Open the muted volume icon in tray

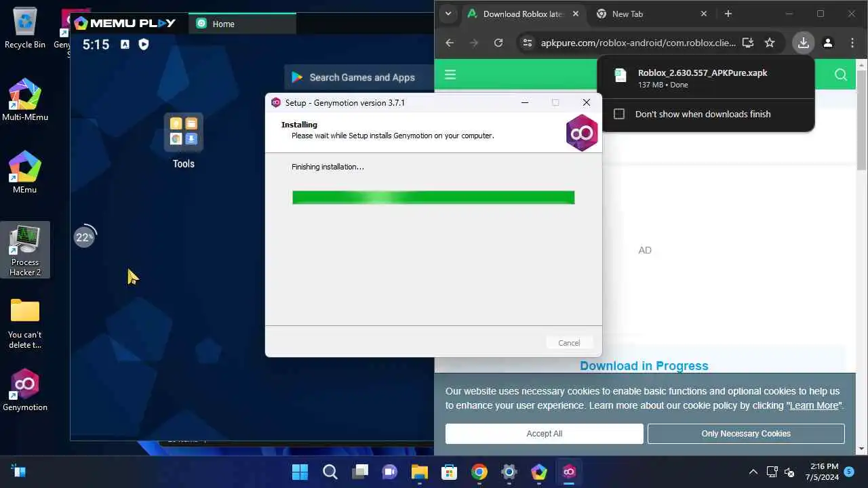[x=789, y=472]
